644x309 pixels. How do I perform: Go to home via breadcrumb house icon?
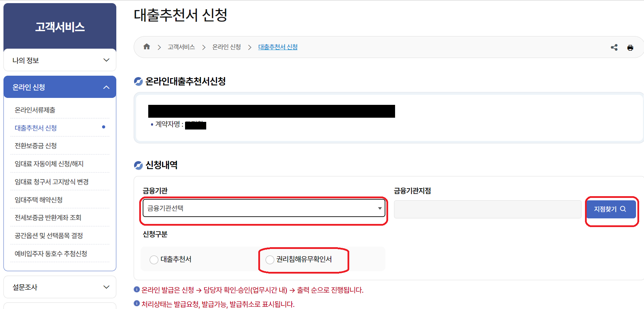coord(147,47)
